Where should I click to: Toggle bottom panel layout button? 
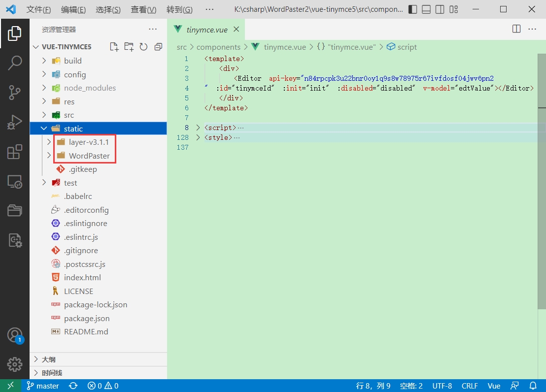[x=427, y=9]
